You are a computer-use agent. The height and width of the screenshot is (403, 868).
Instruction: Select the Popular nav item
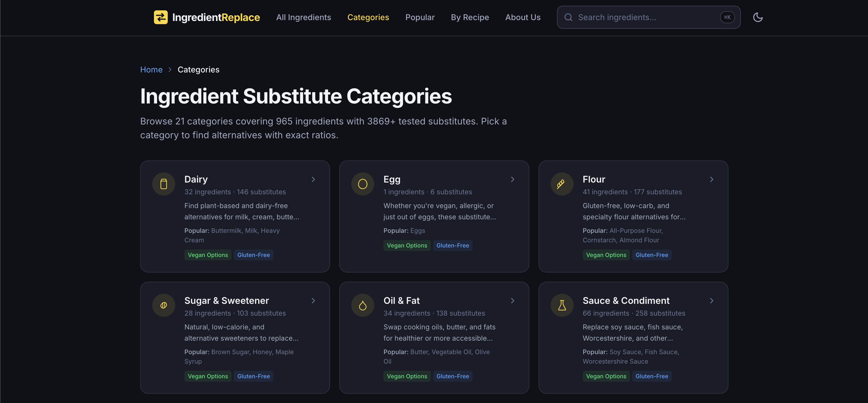coord(420,17)
